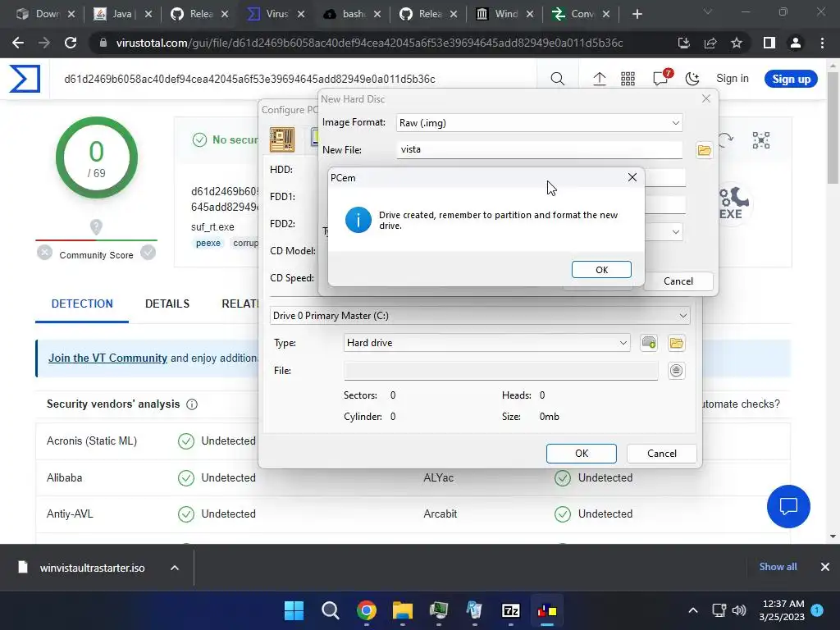Open the chat bubble button
The image size is (840, 630).
[x=788, y=506]
